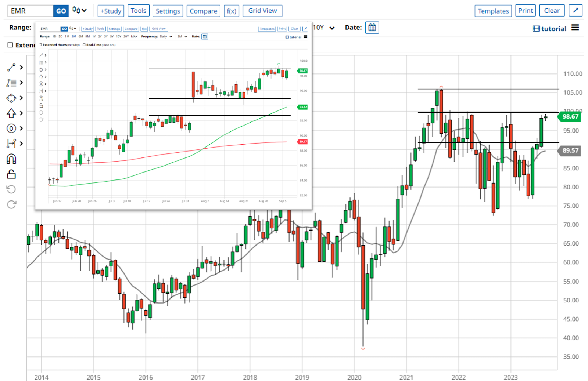The image size is (588, 381).
Task: Select the 6M range in inset chart
Action: click(81, 37)
